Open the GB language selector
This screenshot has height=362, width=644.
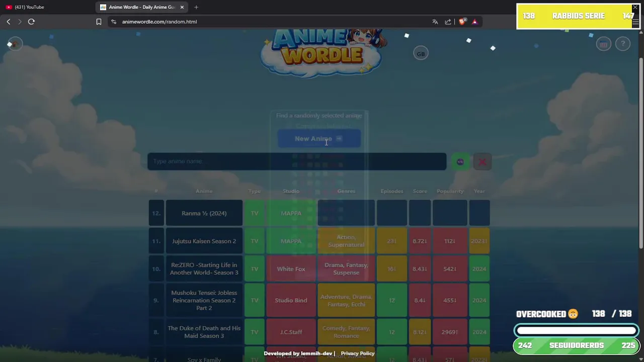click(421, 54)
